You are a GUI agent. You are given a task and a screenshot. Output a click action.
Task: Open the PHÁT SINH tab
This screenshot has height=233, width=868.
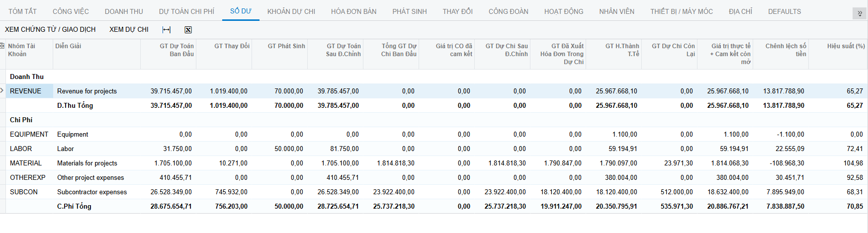pos(410,11)
